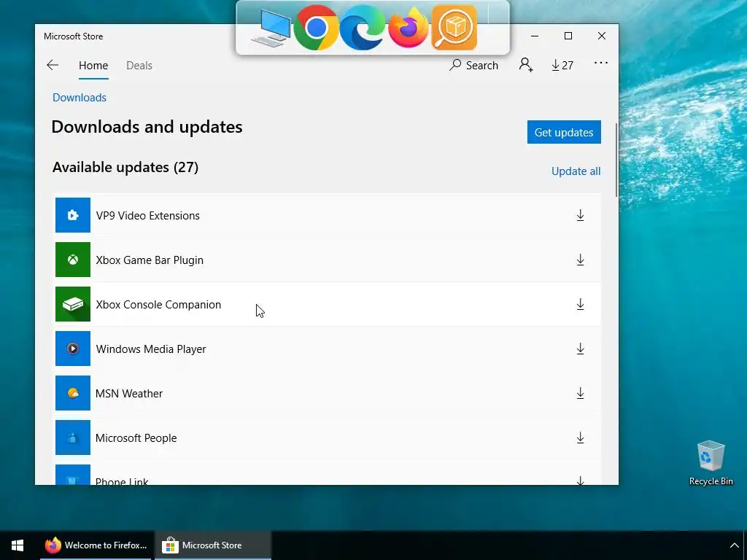Click the Microsoft Store taskbar button
The image size is (747, 560).
tap(213, 545)
